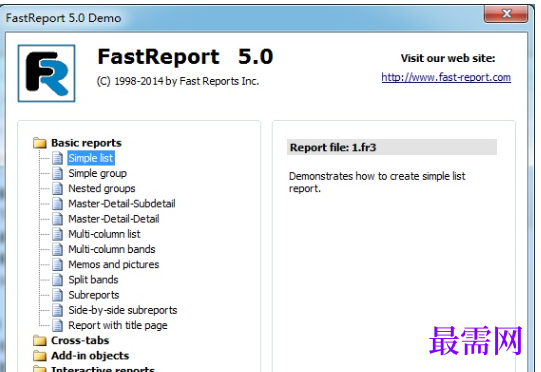This screenshot has height=372, width=541.
Task: Pick the Memos and pictures report
Action: click(114, 264)
